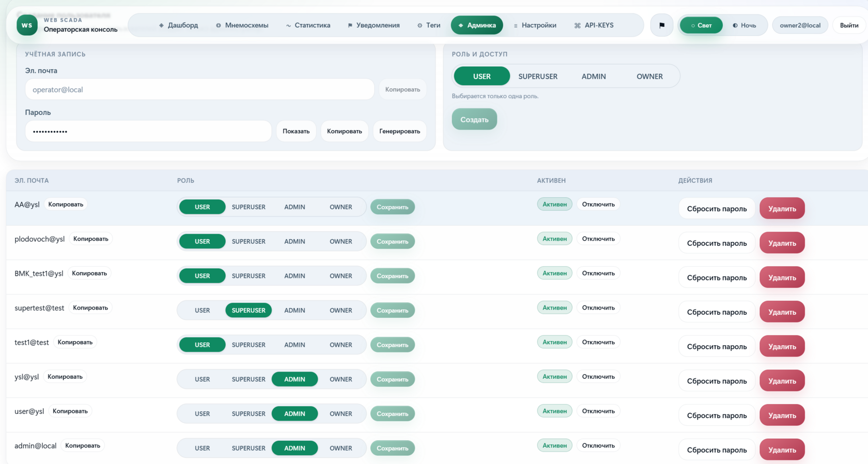Focus the Эл. почта input field
Viewport: 868px width, 464px height.
coord(199,89)
